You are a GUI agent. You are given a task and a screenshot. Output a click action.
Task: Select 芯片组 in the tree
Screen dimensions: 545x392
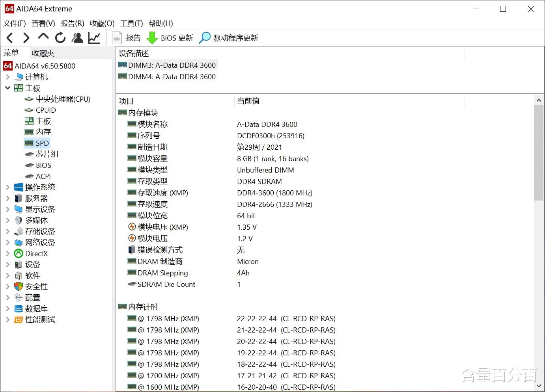(x=47, y=154)
